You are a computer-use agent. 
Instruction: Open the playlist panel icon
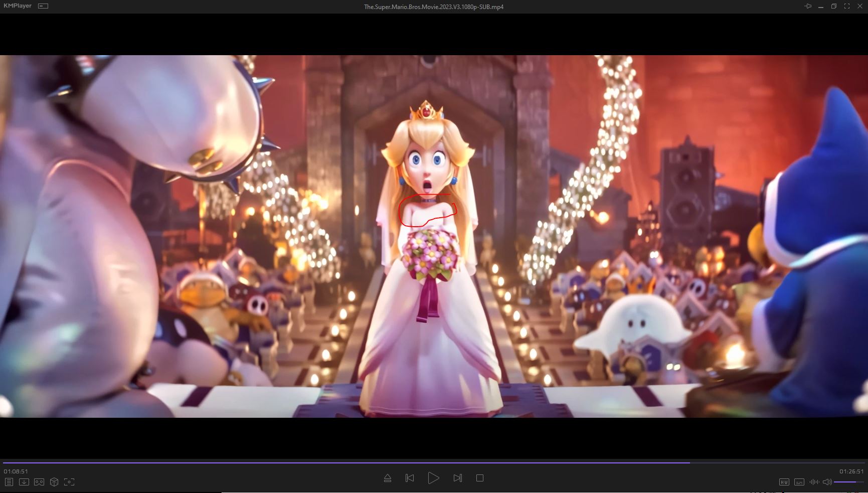9,482
